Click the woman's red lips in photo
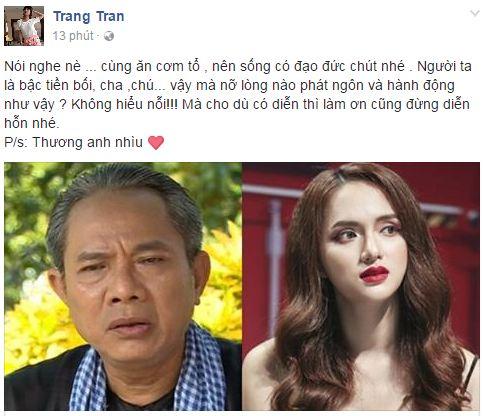 click(x=374, y=274)
